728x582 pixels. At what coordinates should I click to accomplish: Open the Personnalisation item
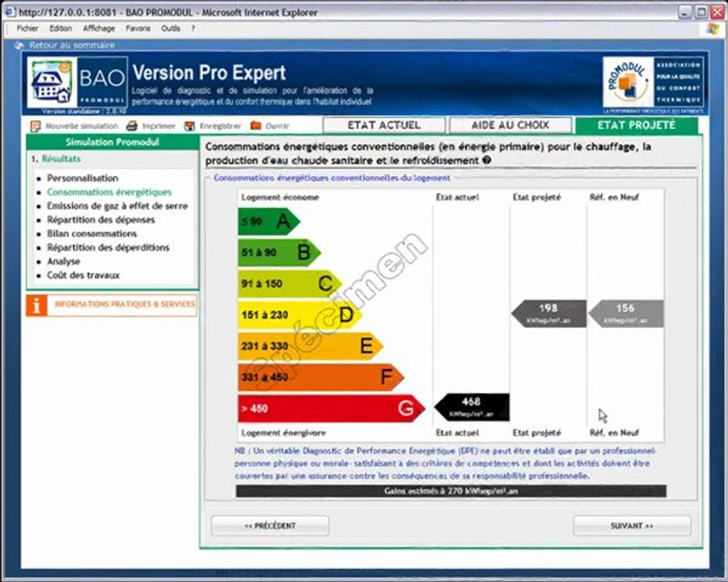(x=83, y=178)
